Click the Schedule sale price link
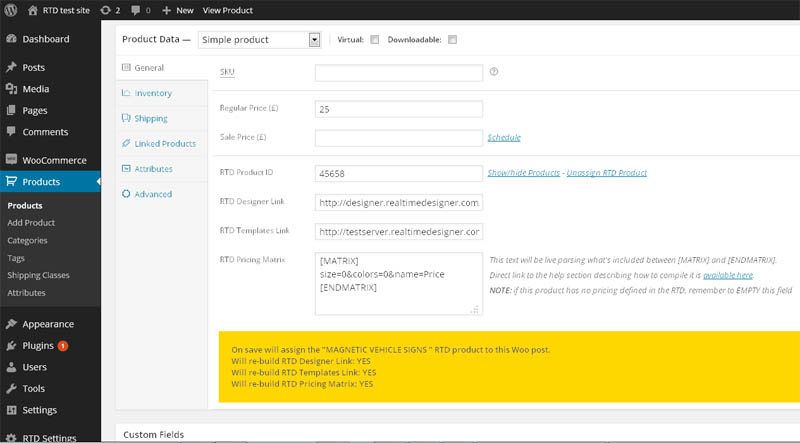Viewport: 800px width, 443px height. click(x=504, y=137)
